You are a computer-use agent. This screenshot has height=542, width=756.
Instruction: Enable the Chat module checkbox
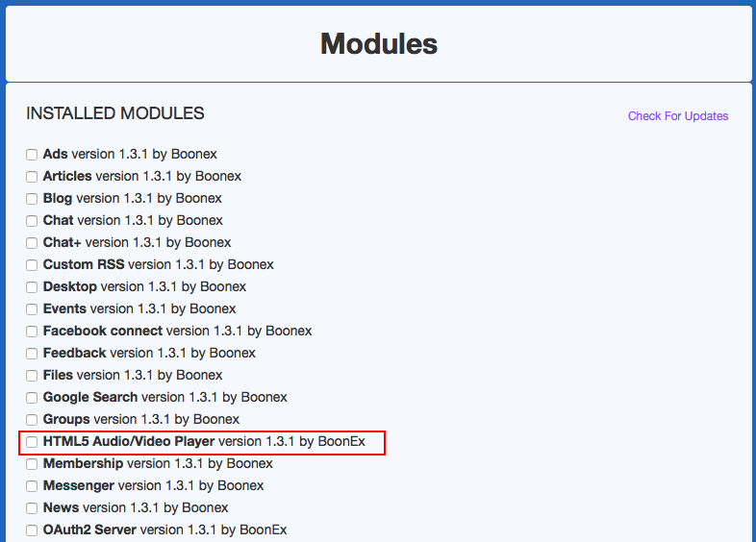coord(32,221)
